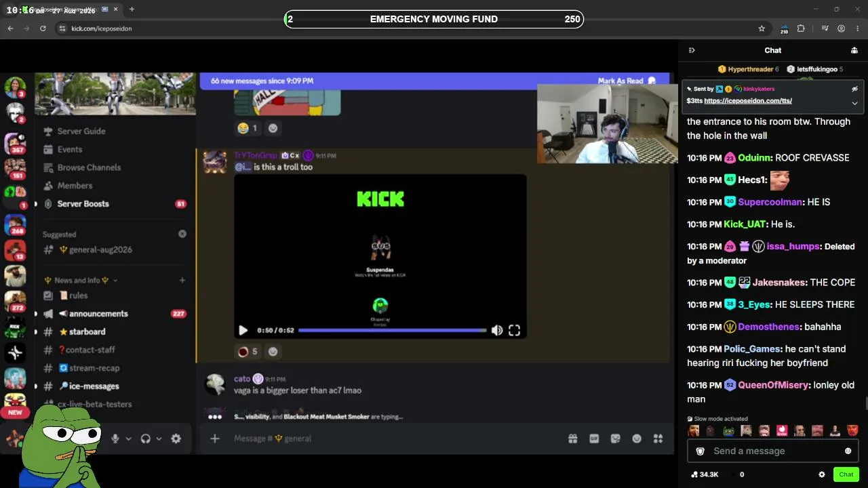Screen dimensions: 868x488
Task: Click QueenOfMisery username in chat
Action: [774, 385]
